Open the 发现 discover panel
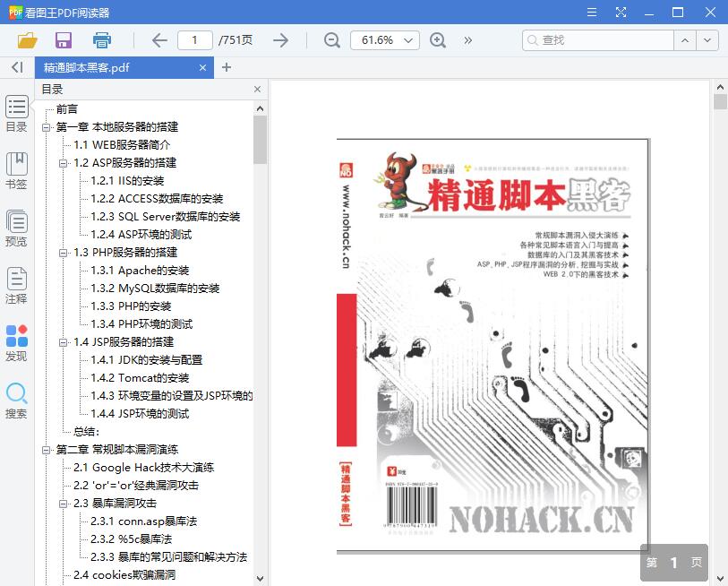 (16, 343)
